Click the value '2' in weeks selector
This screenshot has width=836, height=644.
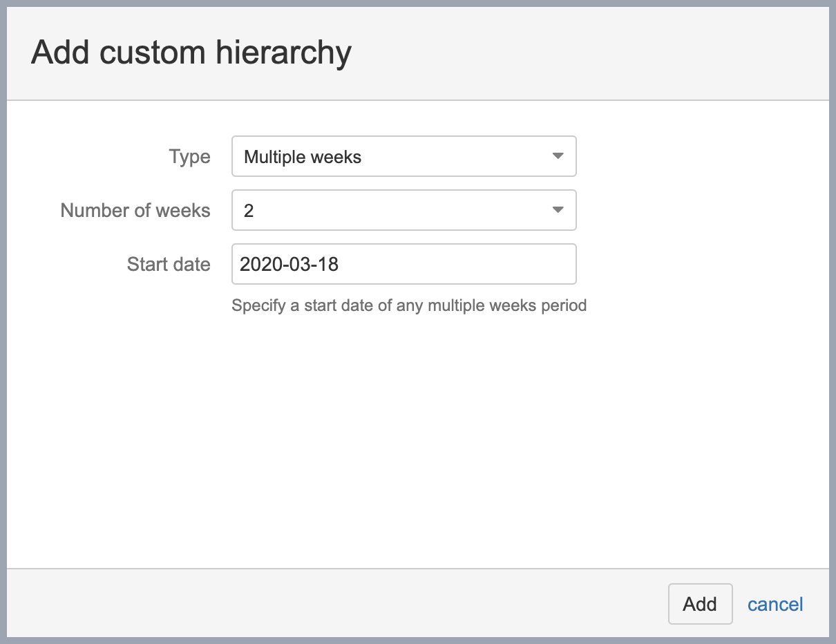tap(249, 211)
